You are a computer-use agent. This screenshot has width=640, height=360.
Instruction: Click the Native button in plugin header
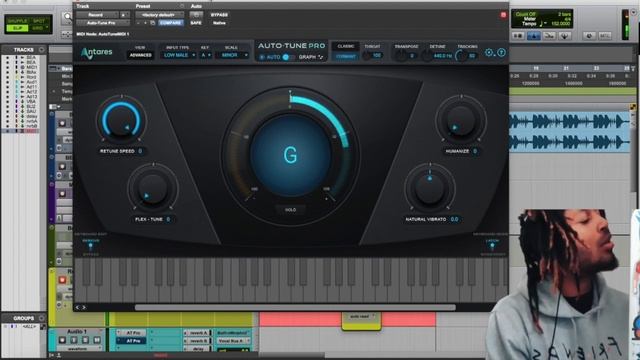tap(219, 23)
